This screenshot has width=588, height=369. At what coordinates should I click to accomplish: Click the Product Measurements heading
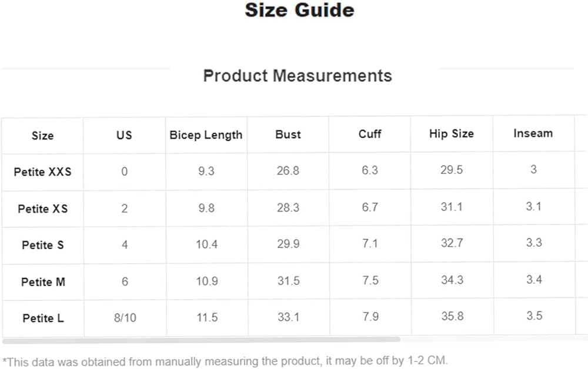point(297,76)
